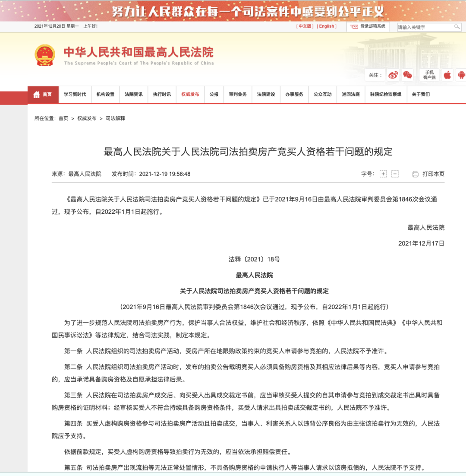Image resolution: width=466 pixels, height=476 pixels.
Task: Open the 权威发布 menu
Action: click(x=190, y=95)
